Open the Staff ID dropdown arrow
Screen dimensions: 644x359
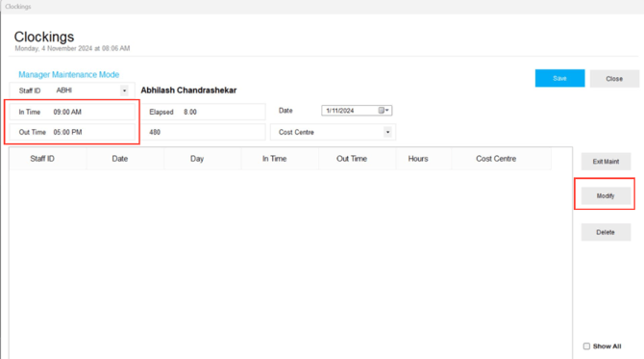click(124, 90)
